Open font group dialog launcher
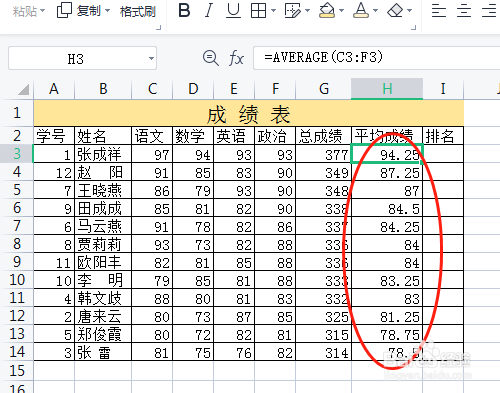The image size is (500, 393). point(414,28)
